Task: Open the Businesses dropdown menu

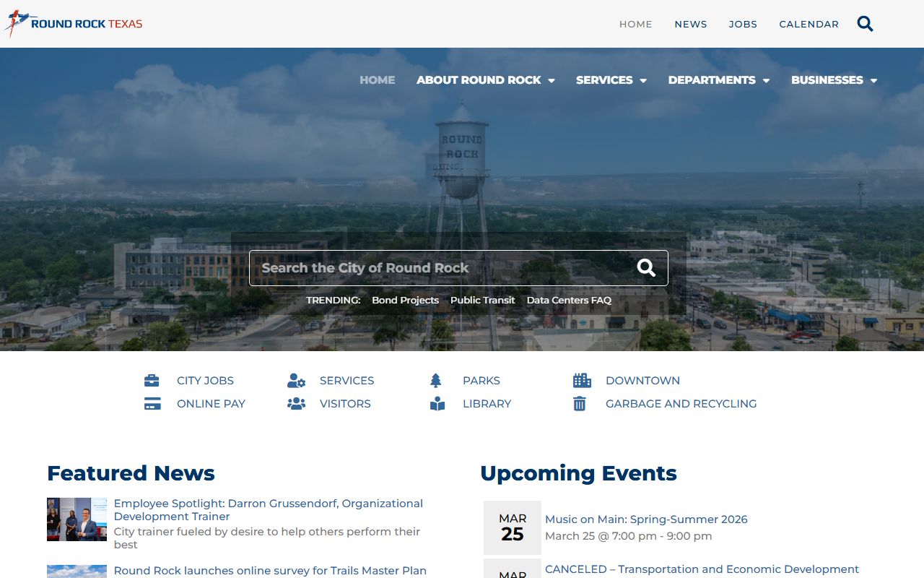Action: click(834, 80)
